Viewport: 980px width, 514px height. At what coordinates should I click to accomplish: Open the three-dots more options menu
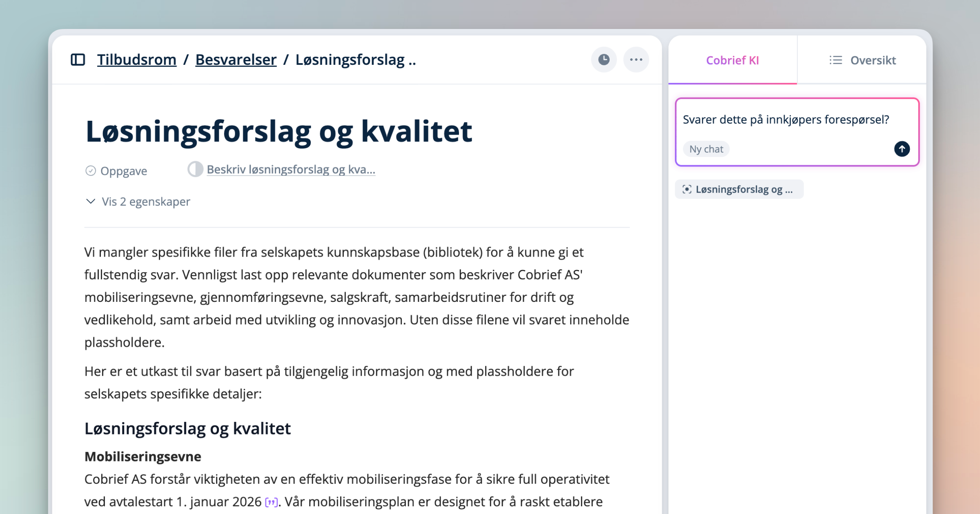pyautogui.click(x=636, y=60)
